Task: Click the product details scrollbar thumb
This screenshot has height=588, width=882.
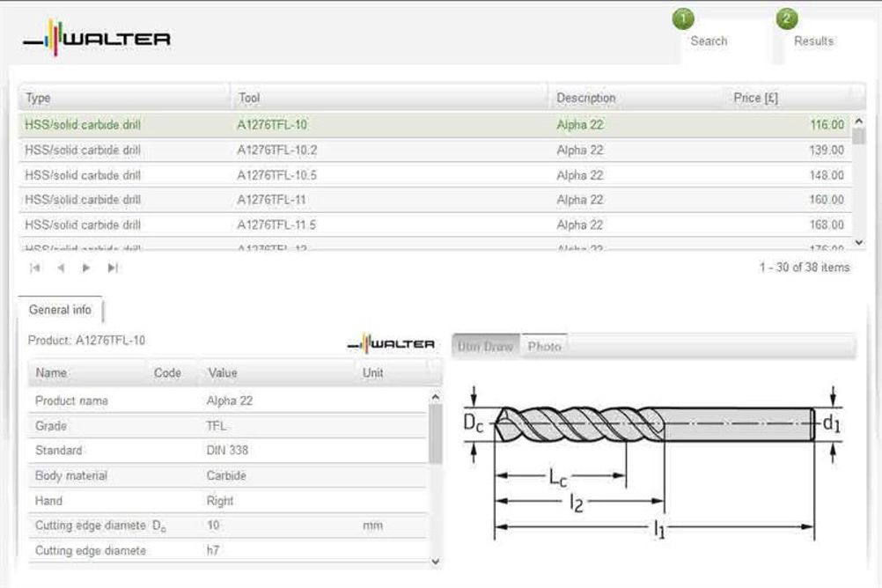Action: coord(436,433)
